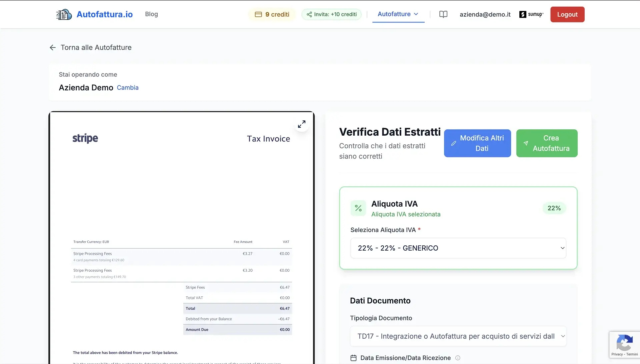The height and width of the screenshot is (364, 640).
Task: Click the calendar icon beside Data Emissione
Action: coord(354,358)
